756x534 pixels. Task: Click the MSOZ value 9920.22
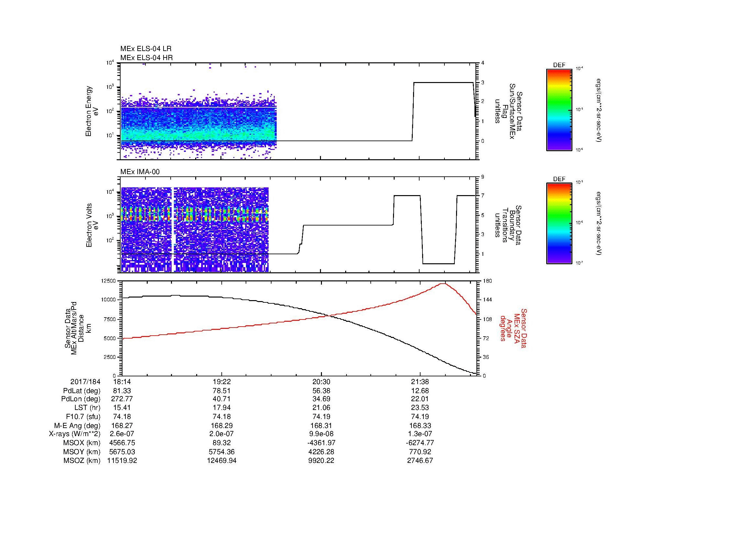click(321, 461)
